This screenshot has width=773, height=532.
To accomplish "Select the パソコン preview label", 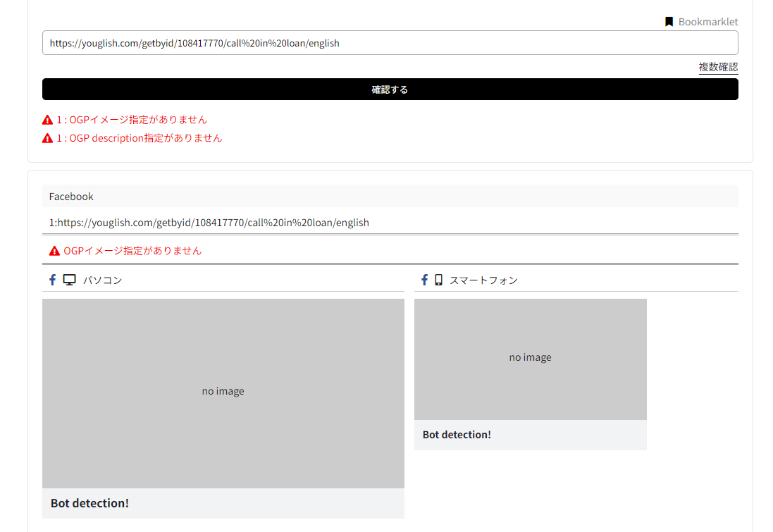I will 102,280.
